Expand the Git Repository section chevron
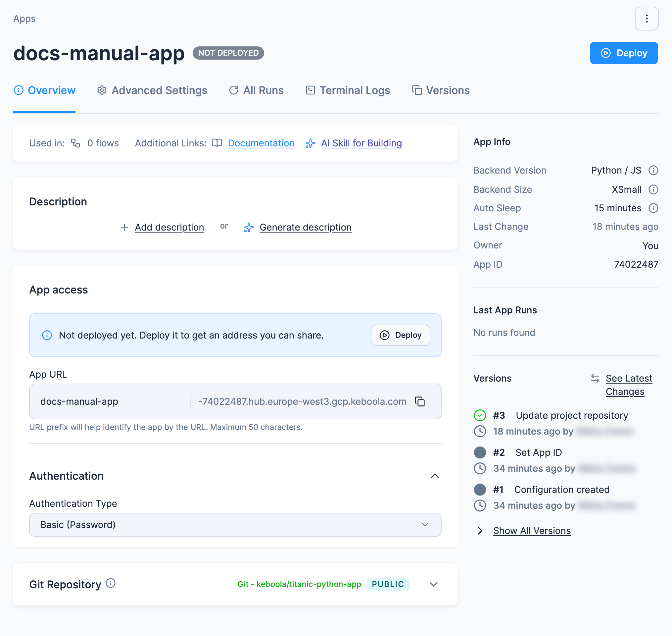 tap(434, 584)
